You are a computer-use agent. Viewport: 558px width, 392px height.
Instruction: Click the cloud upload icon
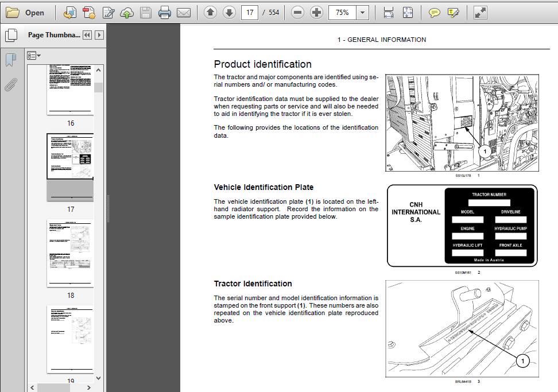[127, 13]
